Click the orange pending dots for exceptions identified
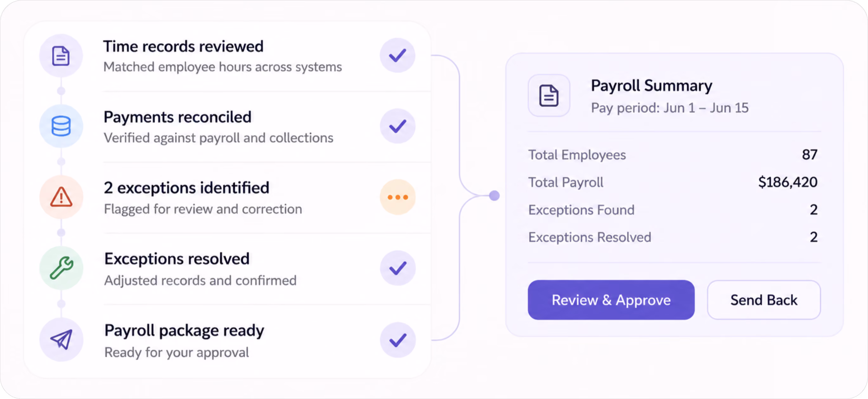This screenshot has height=399, width=868. point(398,197)
